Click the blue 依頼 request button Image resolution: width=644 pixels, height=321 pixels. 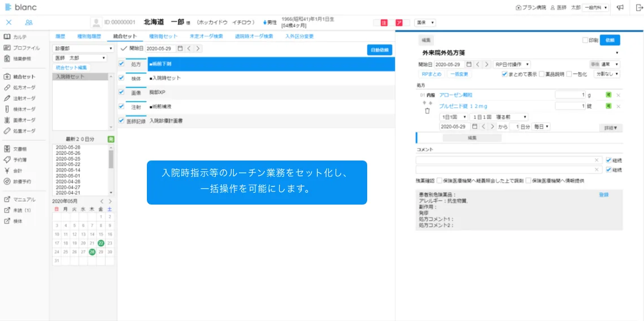click(610, 40)
